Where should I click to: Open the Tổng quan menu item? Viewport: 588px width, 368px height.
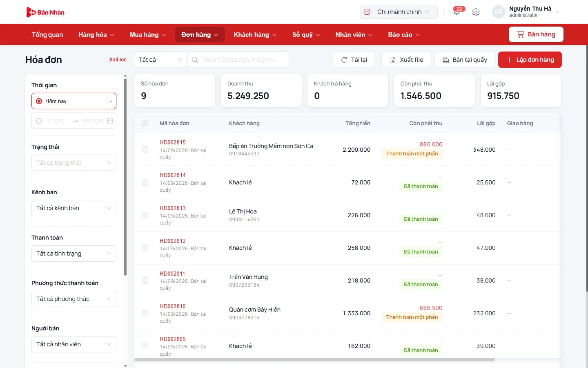(47, 35)
